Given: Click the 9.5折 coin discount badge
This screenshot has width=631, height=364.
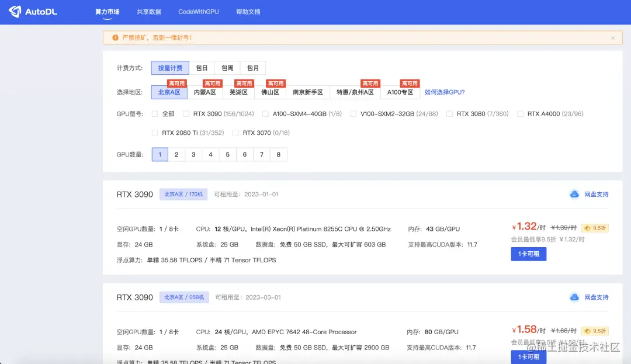Looking at the screenshot, I should tap(594, 228).
